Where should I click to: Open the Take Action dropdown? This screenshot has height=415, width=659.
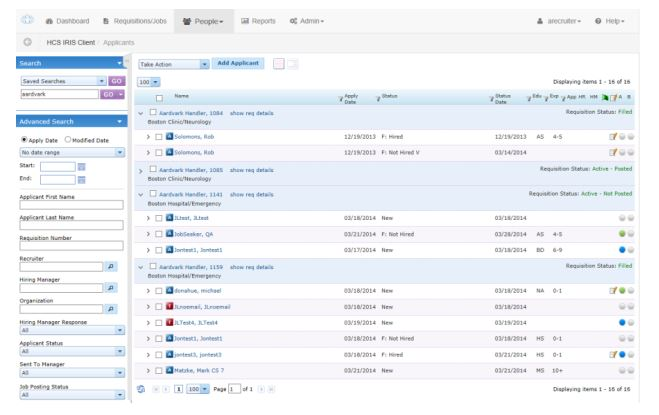(x=175, y=63)
